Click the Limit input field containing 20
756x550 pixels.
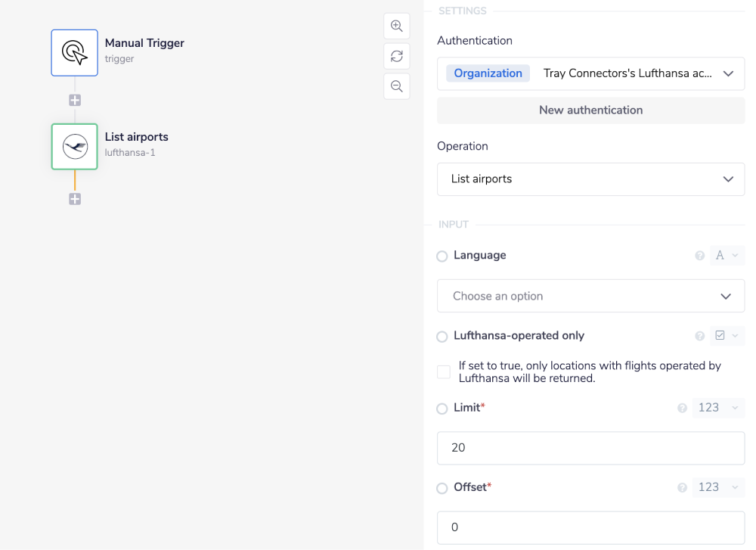pyautogui.click(x=590, y=448)
